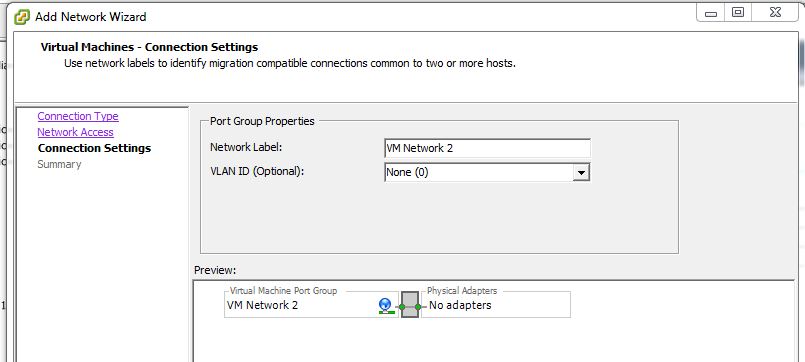Select the gray virtual switch box in preview

tap(410, 304)
